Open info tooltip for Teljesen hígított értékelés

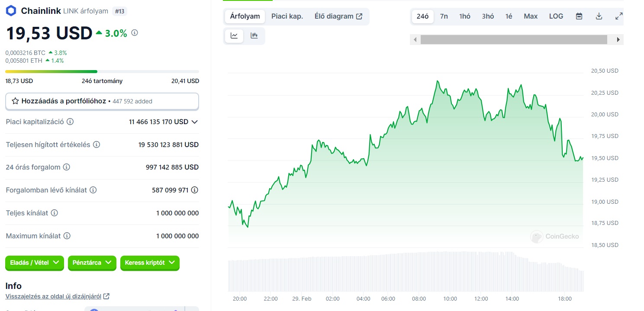click(x=97, y=144)
